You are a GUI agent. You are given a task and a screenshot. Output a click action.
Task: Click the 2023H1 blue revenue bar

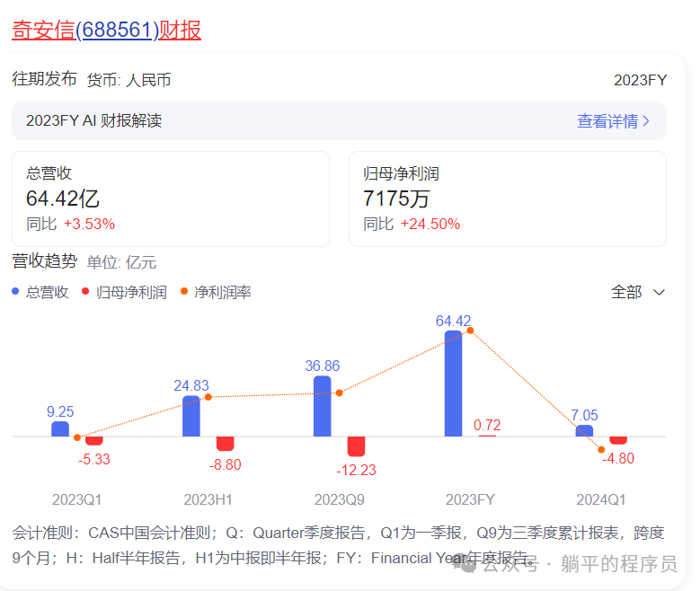[x=191, y=416]
